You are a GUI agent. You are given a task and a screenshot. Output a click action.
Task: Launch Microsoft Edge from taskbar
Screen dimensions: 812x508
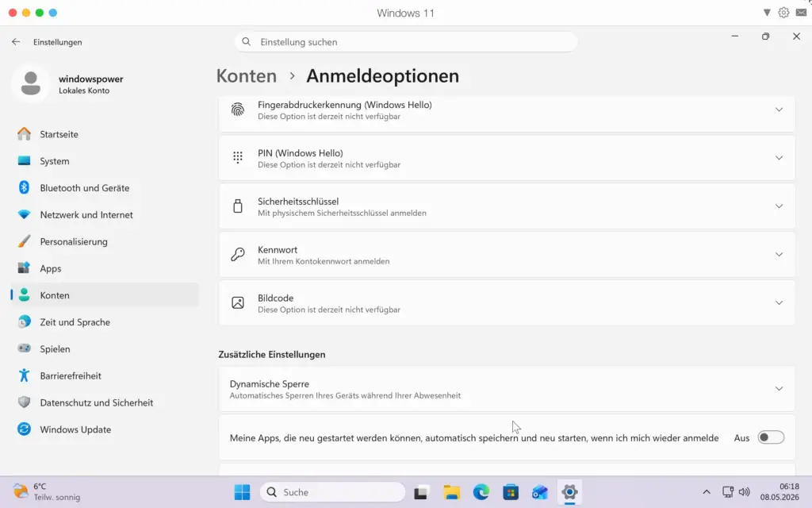pos(481,492)
